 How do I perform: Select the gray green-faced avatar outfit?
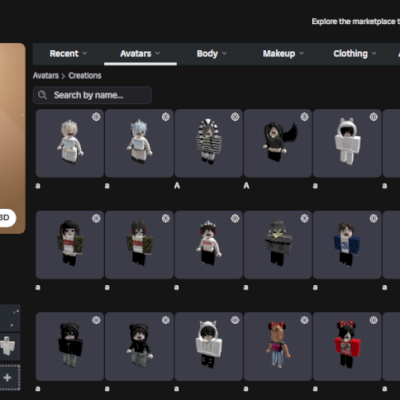click(278, 245)
